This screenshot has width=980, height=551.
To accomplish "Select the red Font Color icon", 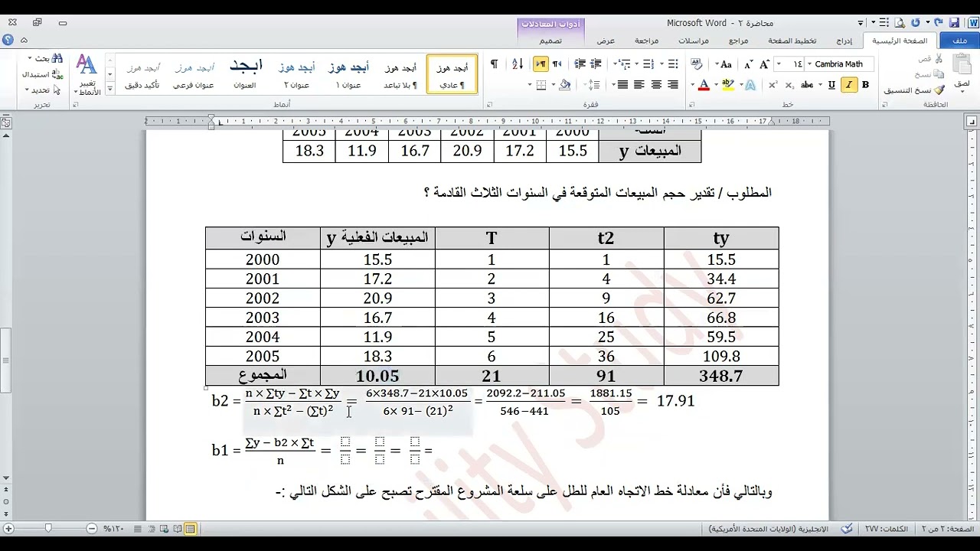I will click(704, 84).
